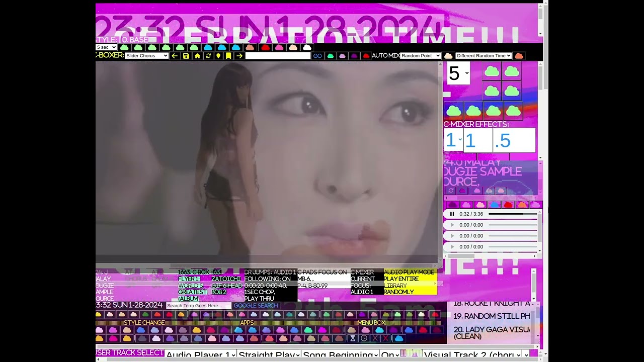Open the large 5 dropdown in right panel

(x=458, y=73)
